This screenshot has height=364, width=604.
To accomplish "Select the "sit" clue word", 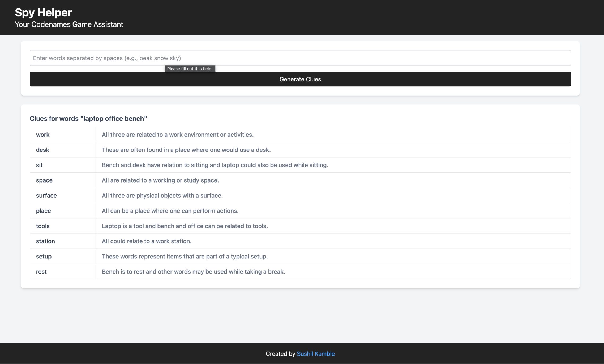I will point(39,165).
